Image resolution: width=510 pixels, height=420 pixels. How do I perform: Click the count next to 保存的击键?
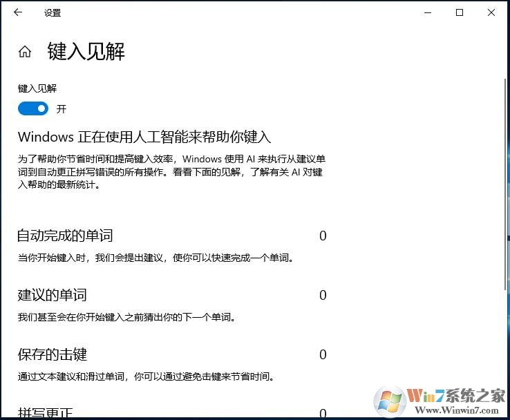click(x=323, y=355)
